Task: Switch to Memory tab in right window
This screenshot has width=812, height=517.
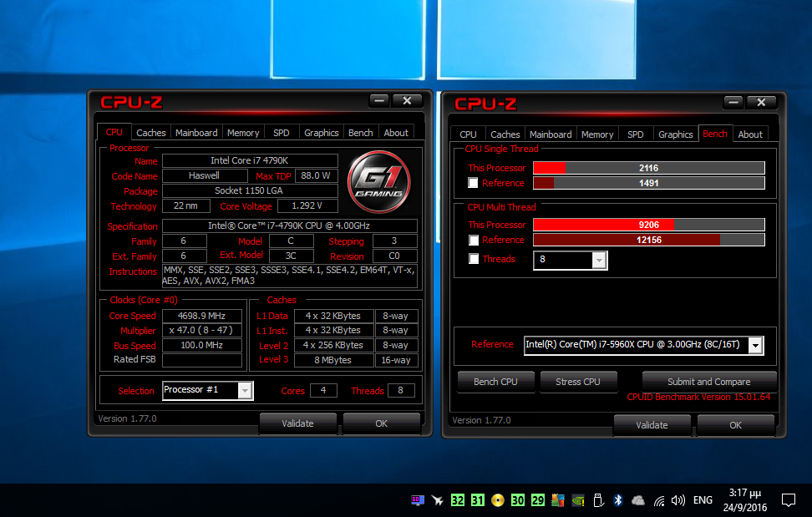Action: pyautogui.click(x=597, y=134)
